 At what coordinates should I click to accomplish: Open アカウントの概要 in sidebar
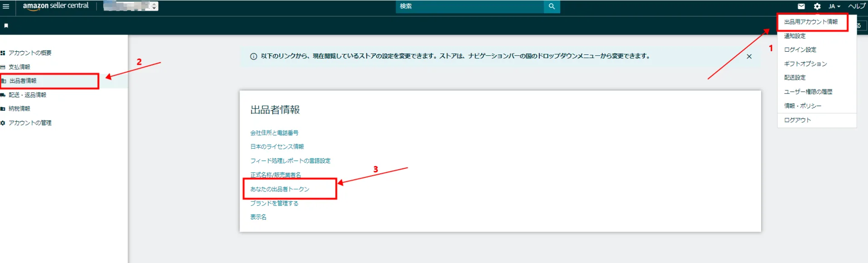(x=30, y=53)
